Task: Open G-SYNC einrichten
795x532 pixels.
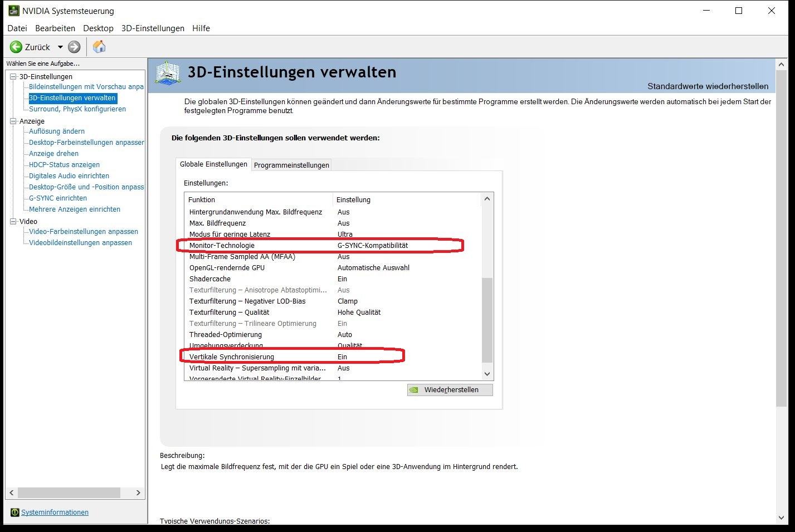Action: click(58, 198)
